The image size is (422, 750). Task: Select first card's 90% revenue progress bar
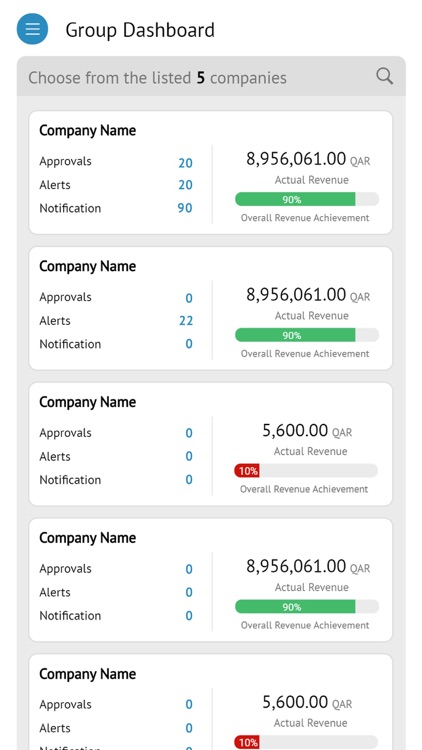(x=307, y=199)
